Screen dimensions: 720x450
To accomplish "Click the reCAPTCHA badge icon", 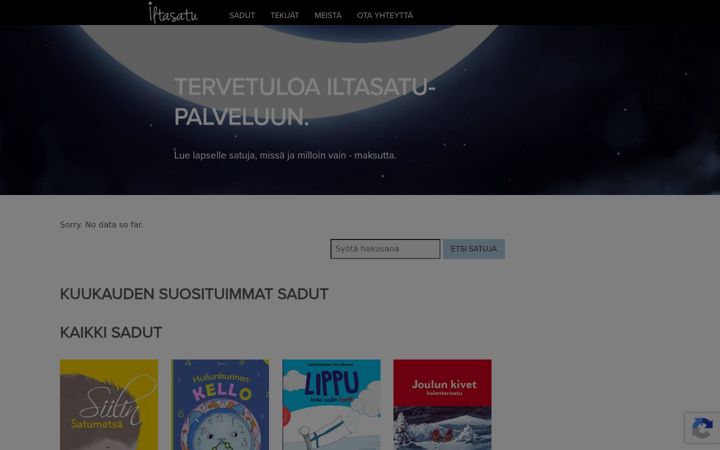I will [x=702, y=428].
